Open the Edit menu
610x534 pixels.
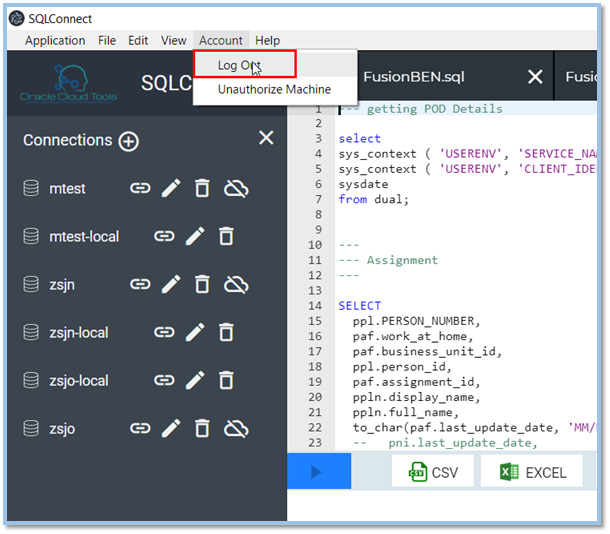138,40
